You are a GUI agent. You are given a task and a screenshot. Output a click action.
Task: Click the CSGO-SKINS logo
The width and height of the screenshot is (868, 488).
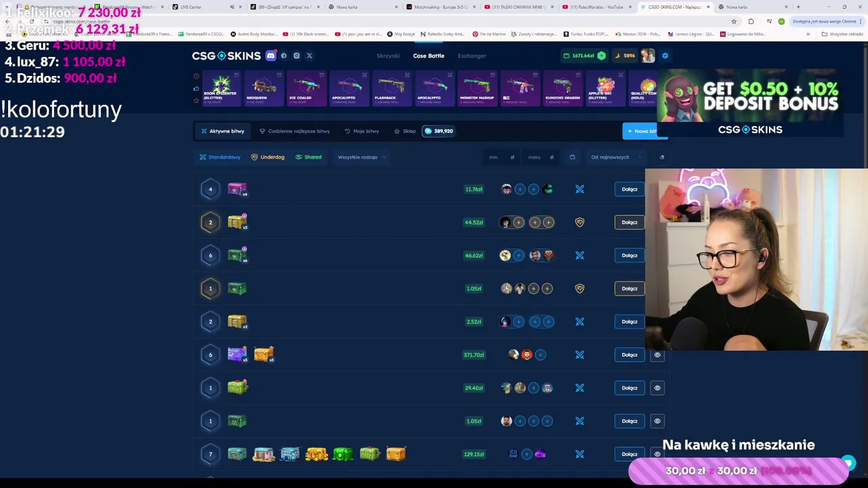pyautogui.click(x=226, y=56)
